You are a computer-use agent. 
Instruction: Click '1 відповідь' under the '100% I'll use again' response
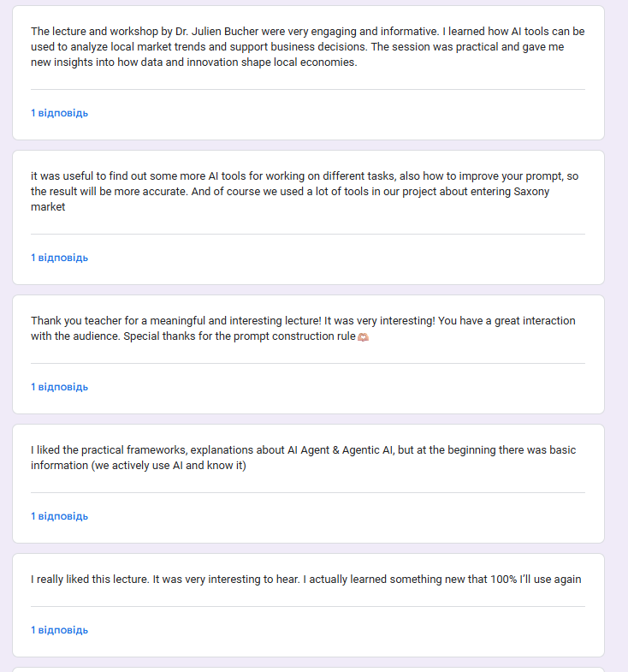(x=59, y=630)
